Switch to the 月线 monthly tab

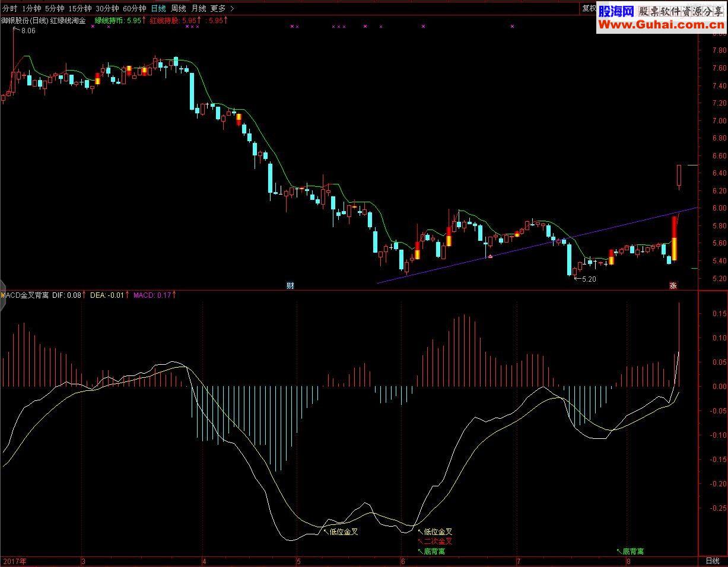pyautogui.click(x=199, y=8)
